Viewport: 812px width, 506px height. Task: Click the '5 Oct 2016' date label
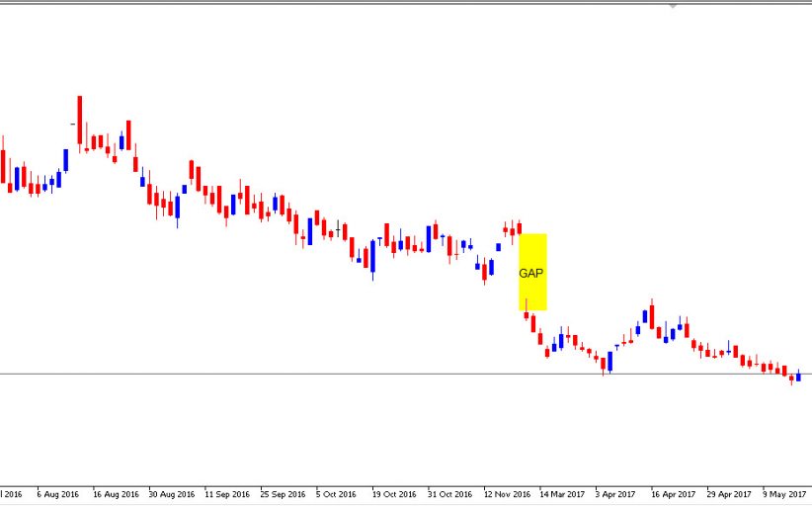[x=337, y=494]
